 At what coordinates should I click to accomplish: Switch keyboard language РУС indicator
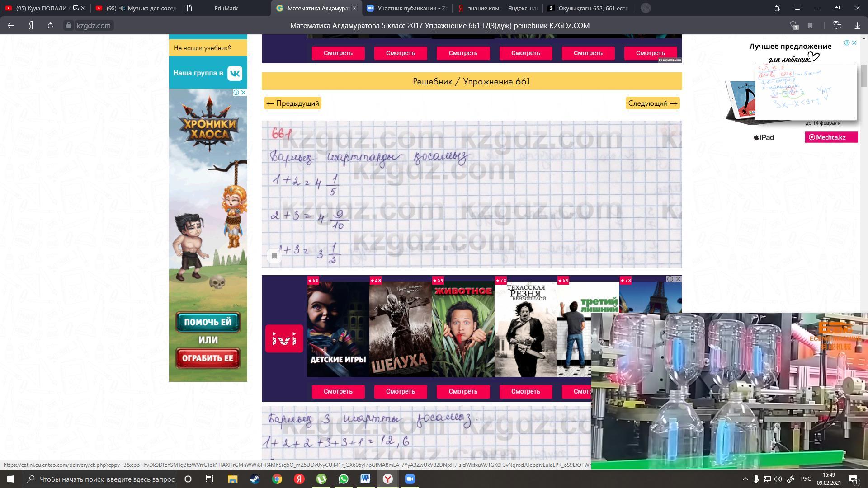(806, 479)
